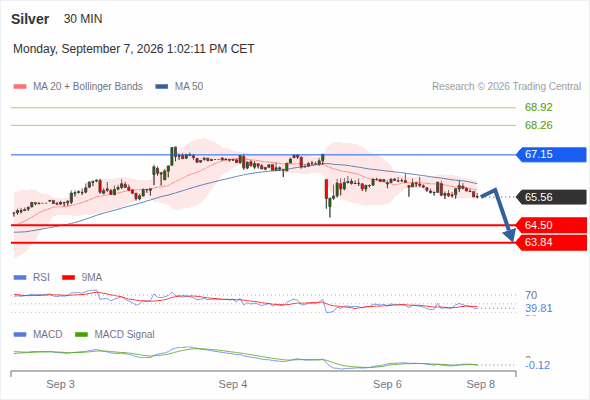590x400 pixels.
Task: Click the green MACD Signal legend marker
Action: coord(81,335)
